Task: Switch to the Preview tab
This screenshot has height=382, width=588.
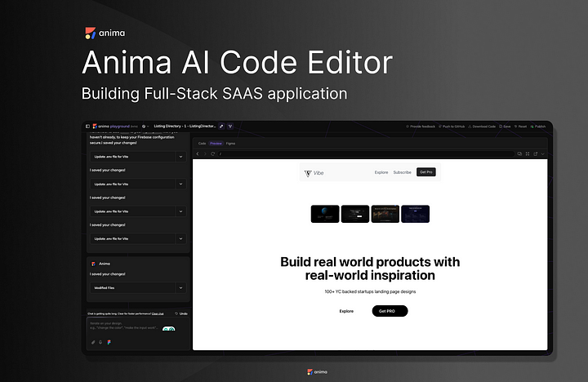Action: coord(216,143)
